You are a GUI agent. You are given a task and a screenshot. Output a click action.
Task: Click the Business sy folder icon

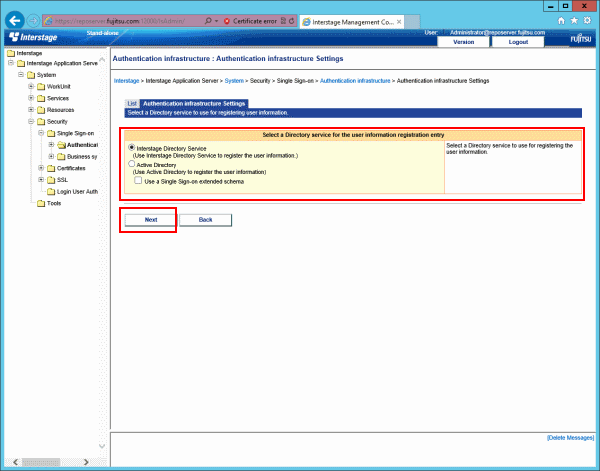[61, 157]
